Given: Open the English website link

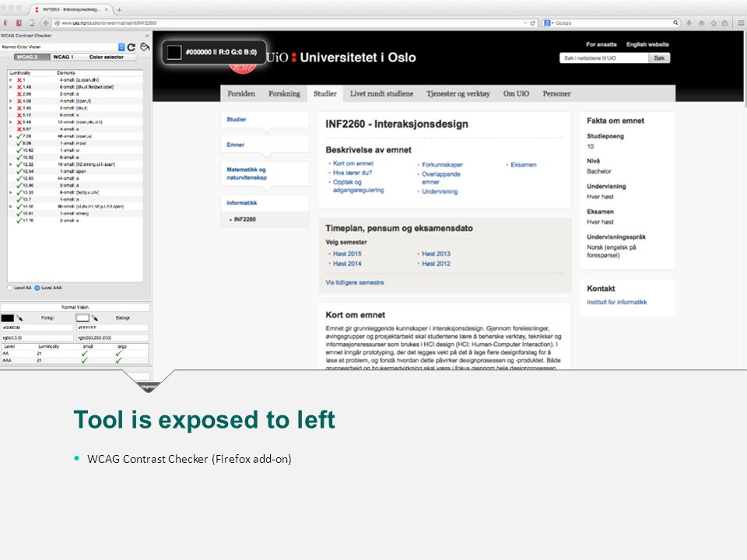Looking at the screenshot, I should tap(647, 44).
